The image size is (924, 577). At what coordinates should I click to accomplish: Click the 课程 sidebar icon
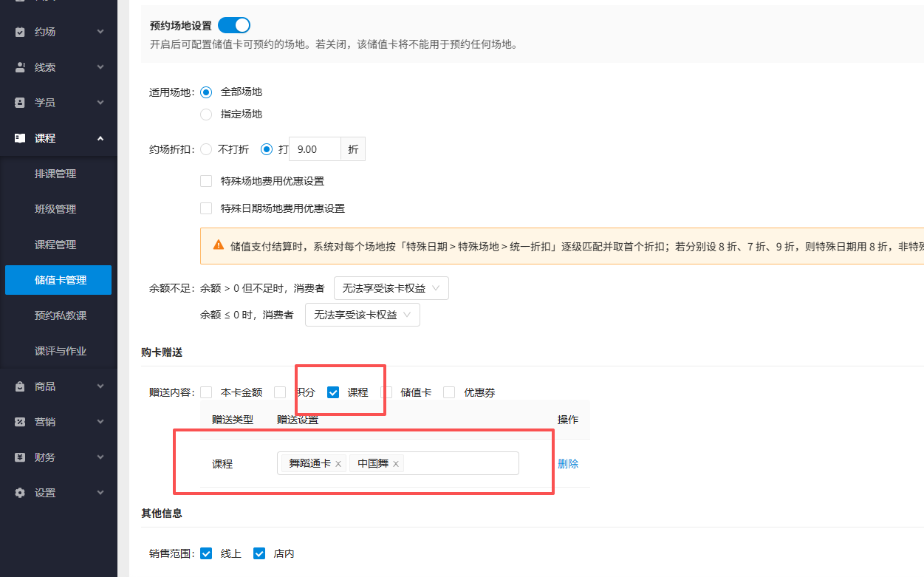point(18,137)
